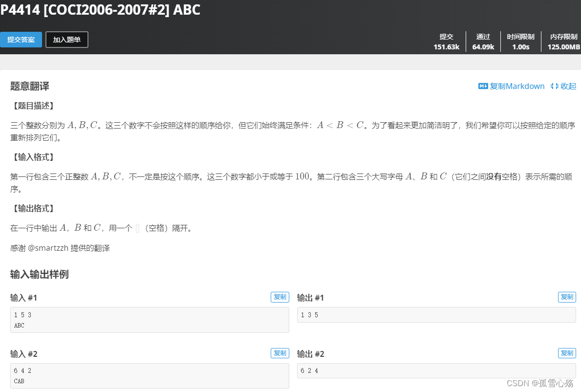Copy sample 输入 #2 with 复制
The width and height of the screenshot is (581, 392).
point(280,353)
